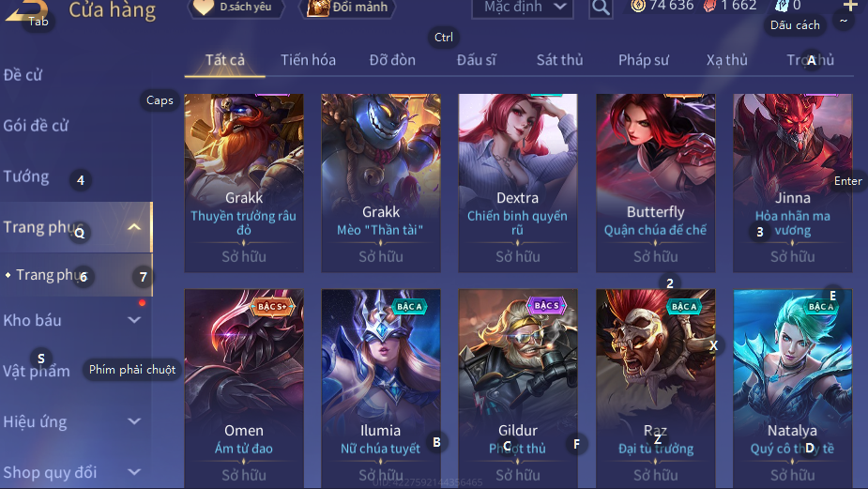Viewport: 868px width, 489px height.
Task: Switch to the Sát thủ tab
Action: point(559,60)
